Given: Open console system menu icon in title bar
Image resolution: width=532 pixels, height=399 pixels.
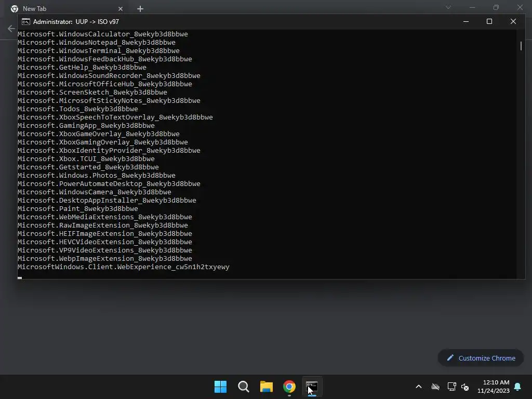Looking at the screenshot, I should click(26, 22).
